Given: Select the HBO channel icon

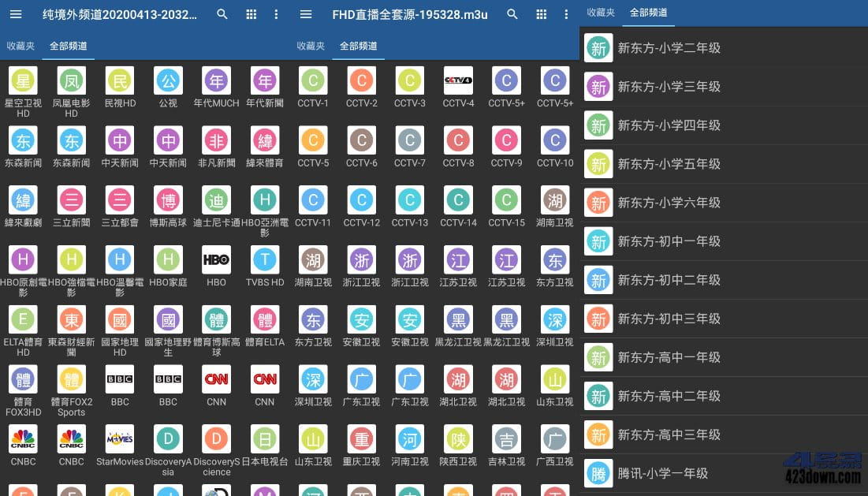Looking at the screenshot, I should [216, 260].
